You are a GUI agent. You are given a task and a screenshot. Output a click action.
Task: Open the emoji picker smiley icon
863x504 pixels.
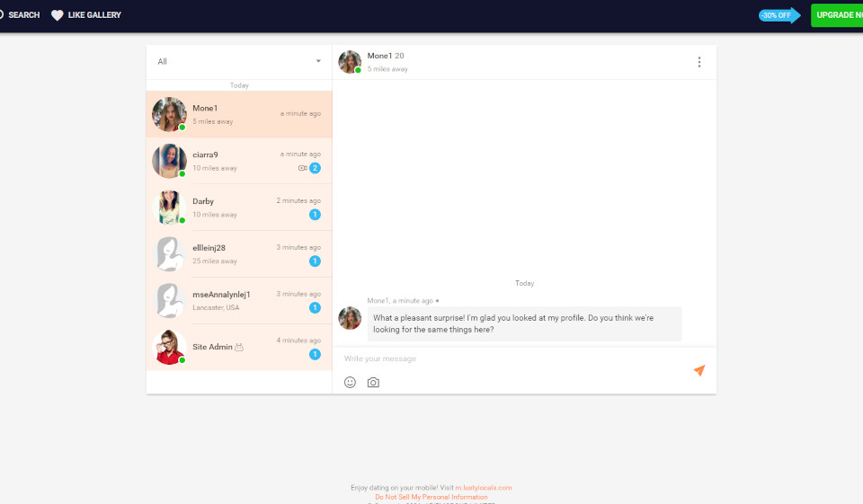350,382
